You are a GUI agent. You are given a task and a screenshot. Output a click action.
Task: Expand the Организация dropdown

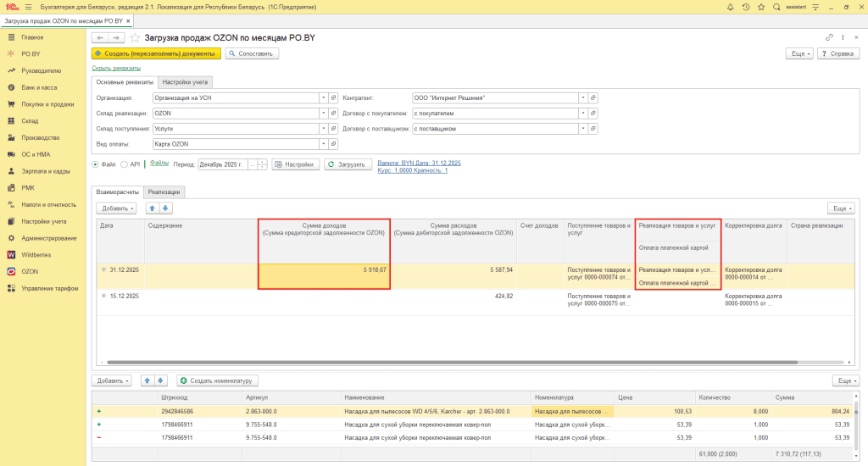tap(323, 98)
